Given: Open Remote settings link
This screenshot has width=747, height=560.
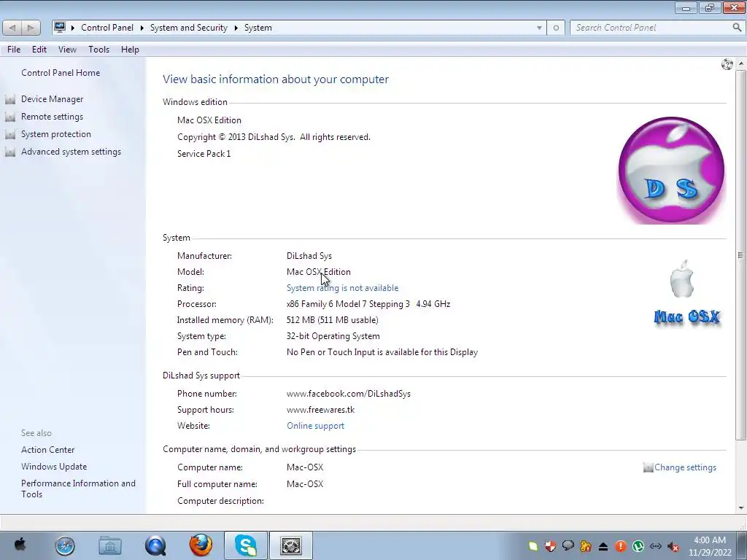Looking at the screenshot, I should pyautogui.click(x=52, y=117).
